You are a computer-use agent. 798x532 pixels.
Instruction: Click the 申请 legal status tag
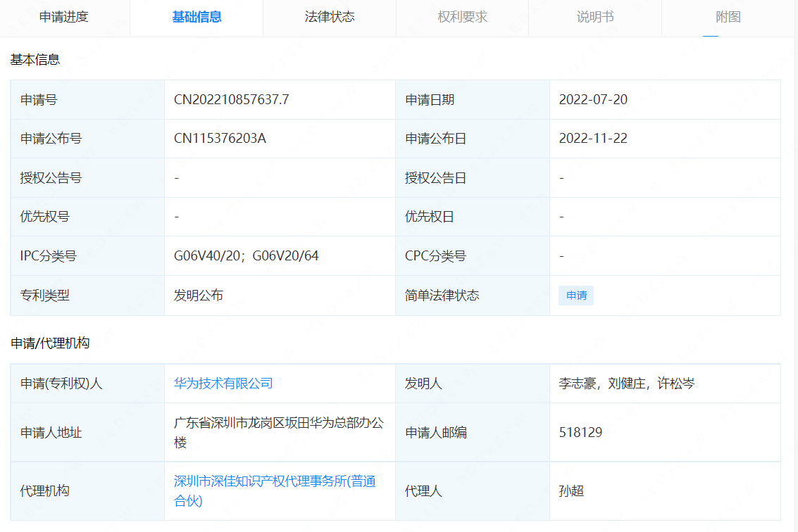point(575,295)
